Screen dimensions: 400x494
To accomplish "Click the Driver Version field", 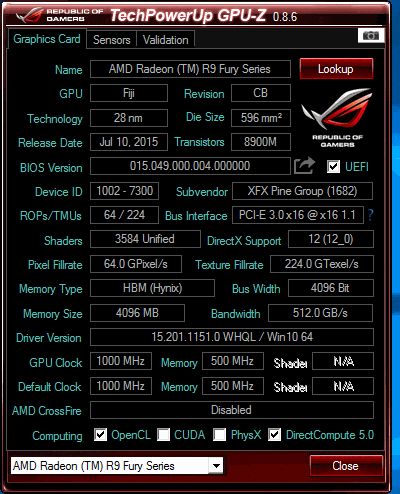I will tap(232, 337).
